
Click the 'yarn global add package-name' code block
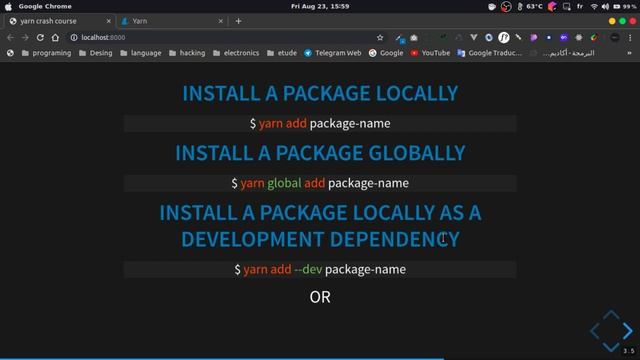[320, 183]
